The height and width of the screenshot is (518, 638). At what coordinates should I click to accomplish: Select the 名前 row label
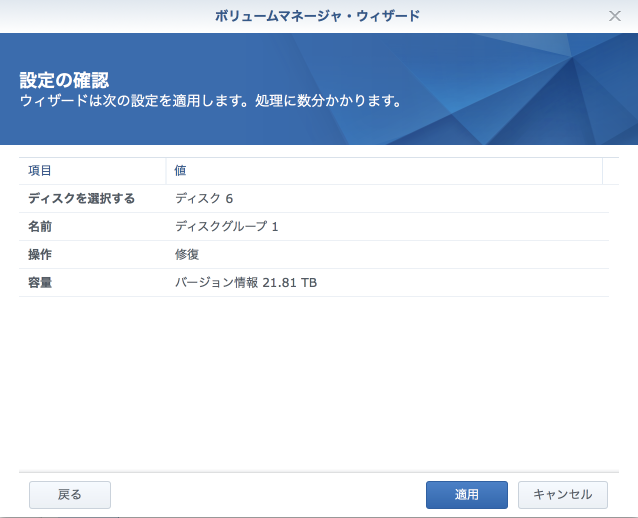[x=40, y=226]
